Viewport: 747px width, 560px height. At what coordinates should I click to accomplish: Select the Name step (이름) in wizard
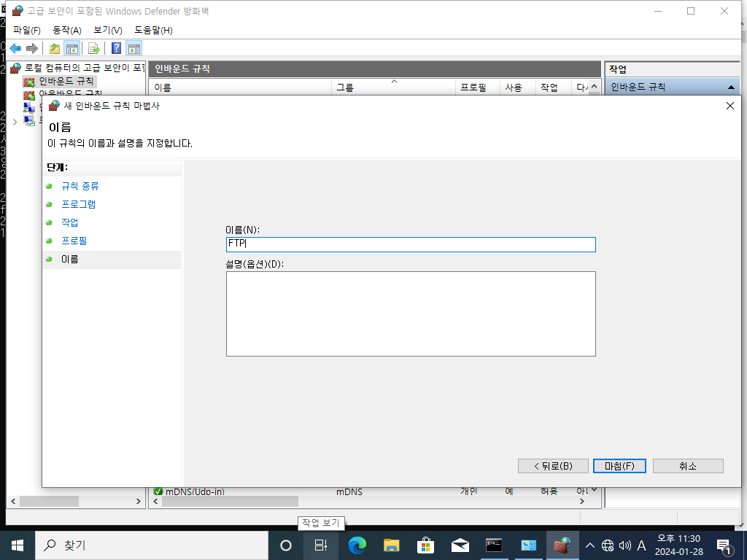coord(69,259)
